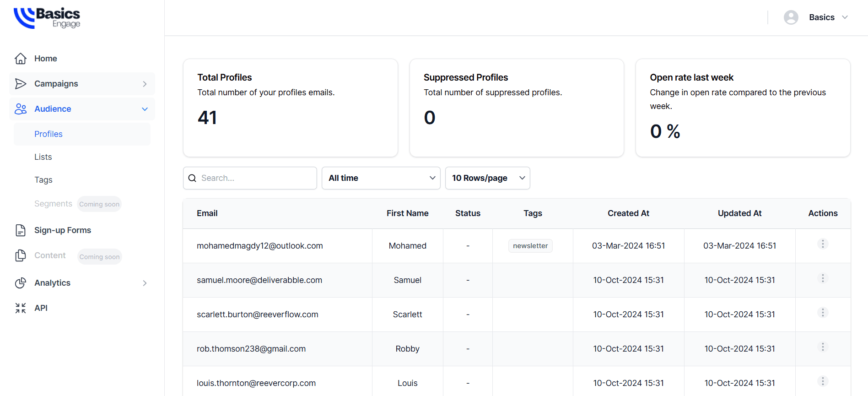This screenshot has width=868, height=396.
Task: Open Tags in the sidebar
Action: pos(43,180)
